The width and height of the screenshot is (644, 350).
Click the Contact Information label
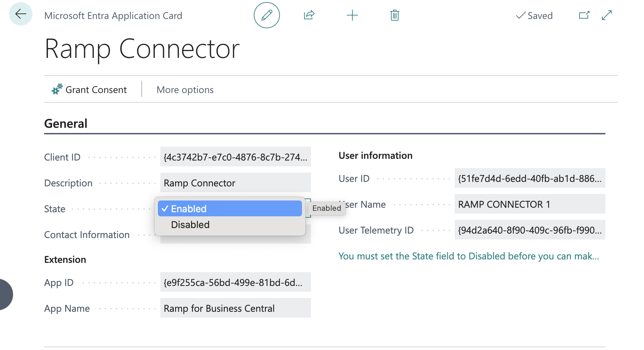87,235
